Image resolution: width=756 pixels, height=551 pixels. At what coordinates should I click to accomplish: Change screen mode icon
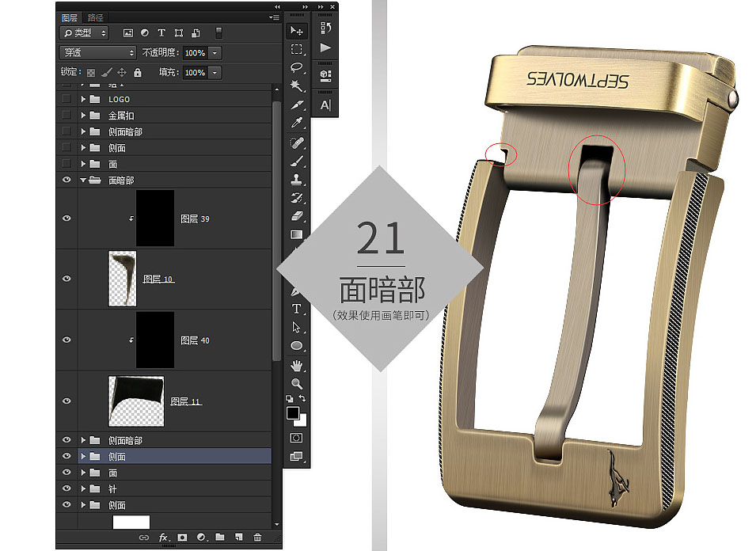pyautogui.click(x=297, y=456)
